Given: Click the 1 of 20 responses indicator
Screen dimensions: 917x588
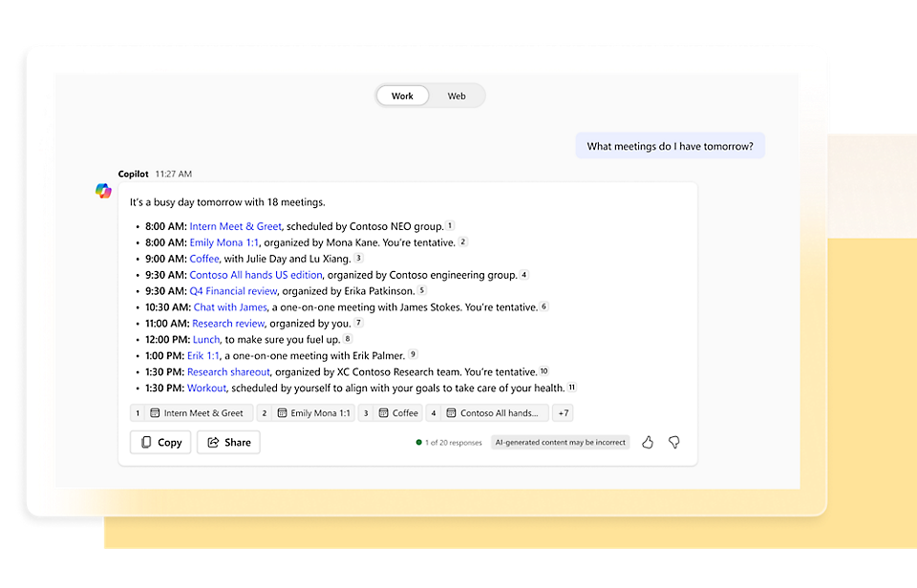Looking at the screenshot, I should (x=449, y=443).
